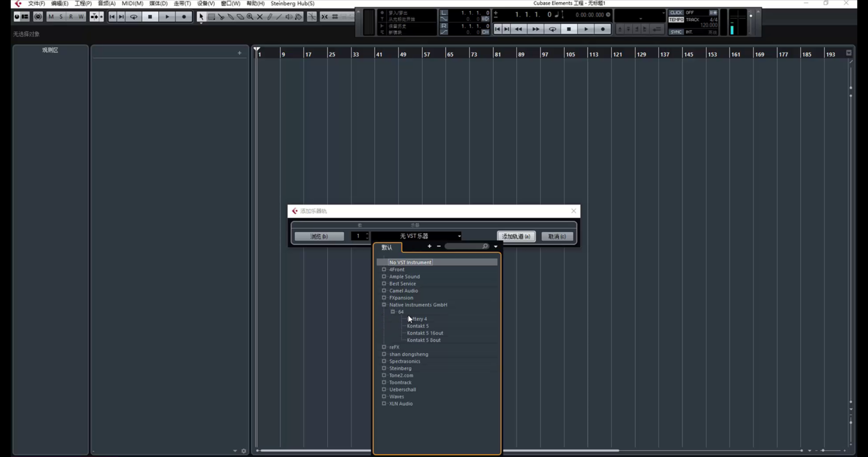Toggle the global Read R automation button

71,17
